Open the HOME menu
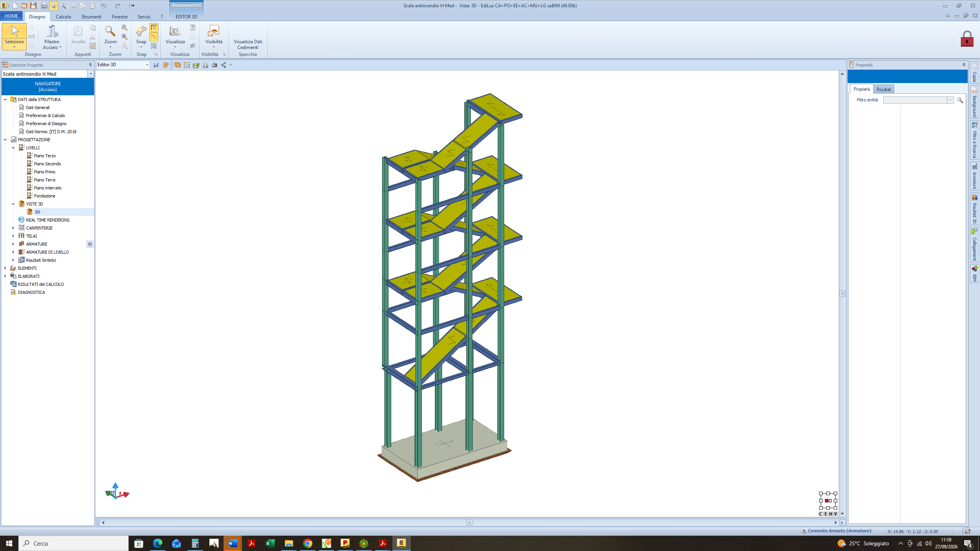This screenshot has height=551, width=980. tap(11, 16)
